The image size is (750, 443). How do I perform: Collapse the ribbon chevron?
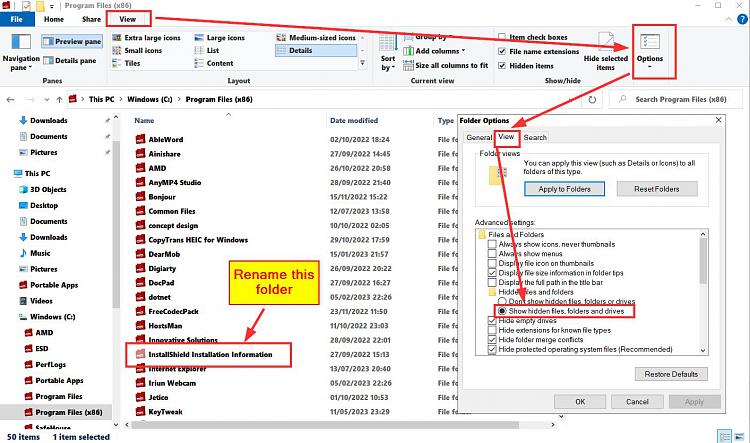(x=728, y=19)
